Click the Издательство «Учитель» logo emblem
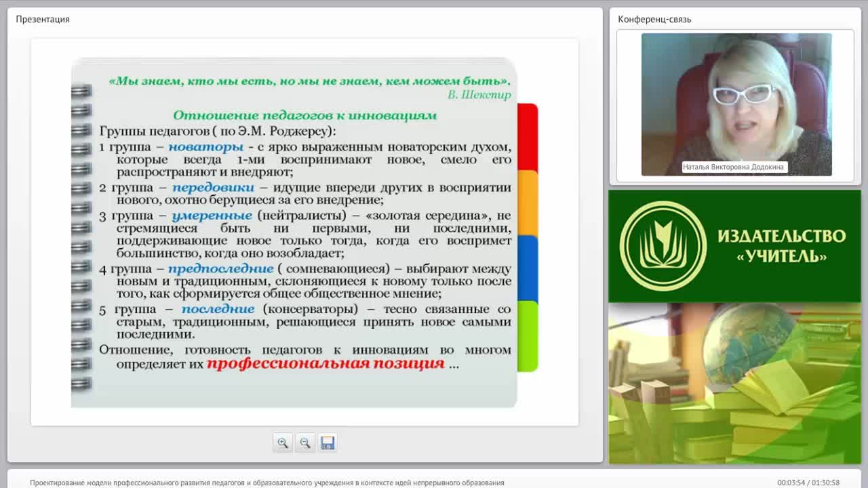 pyautogui.click(x=663, y=245)
